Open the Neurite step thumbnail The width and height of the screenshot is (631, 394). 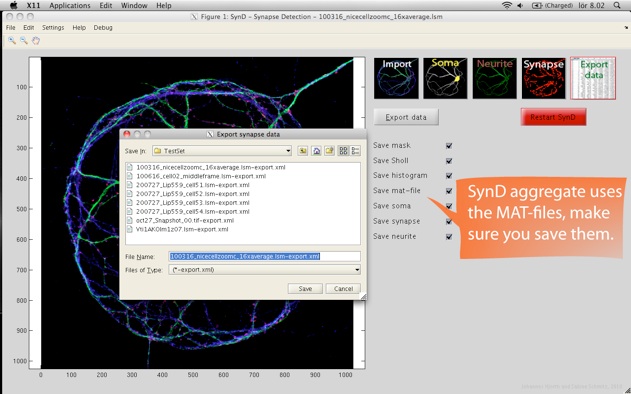494,78
